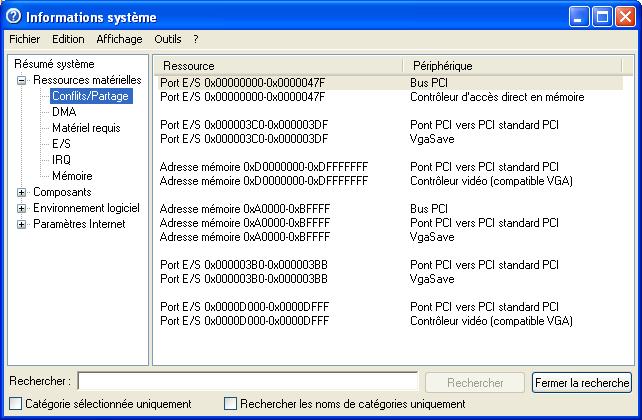Open the ? help menu
Image resolution: width=642 pixels, height=420 pixels.
click(196, 39)
